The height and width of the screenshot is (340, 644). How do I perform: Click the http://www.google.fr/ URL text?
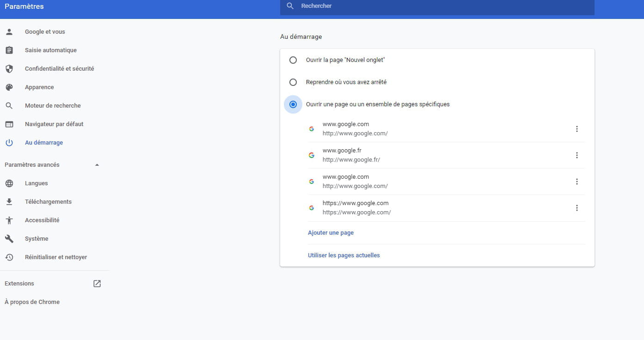click(x=351, y=160)
